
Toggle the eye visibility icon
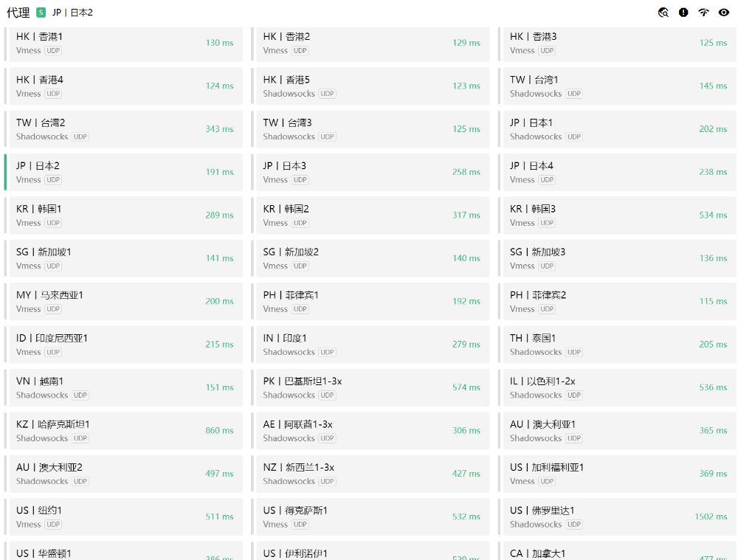pos(723,13)
